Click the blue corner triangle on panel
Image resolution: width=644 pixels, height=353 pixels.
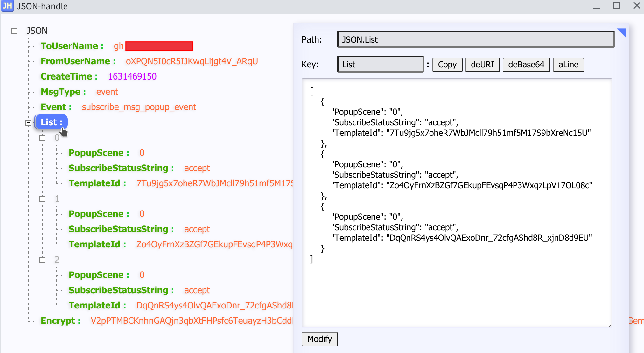[622, 31]
